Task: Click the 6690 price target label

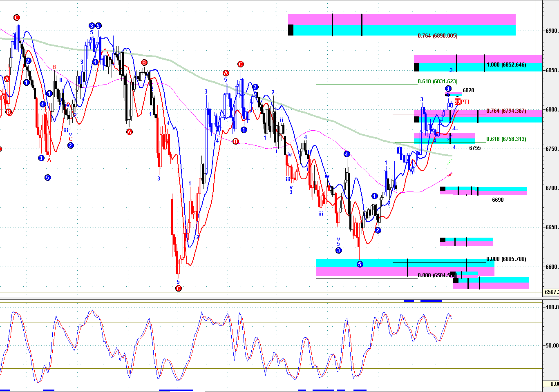Action: point(498,200)
